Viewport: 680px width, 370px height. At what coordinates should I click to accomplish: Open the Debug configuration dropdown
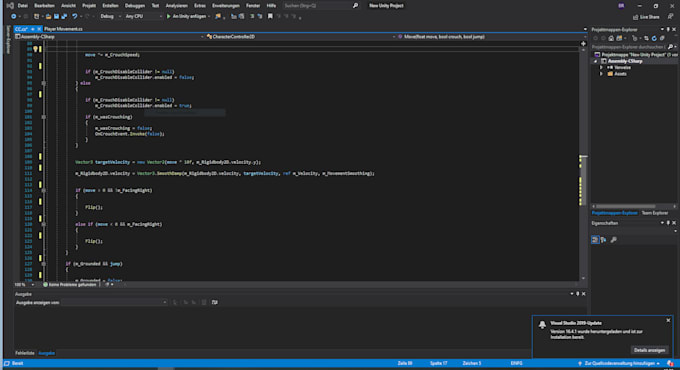pyautogui.click(x=110, y=16)
